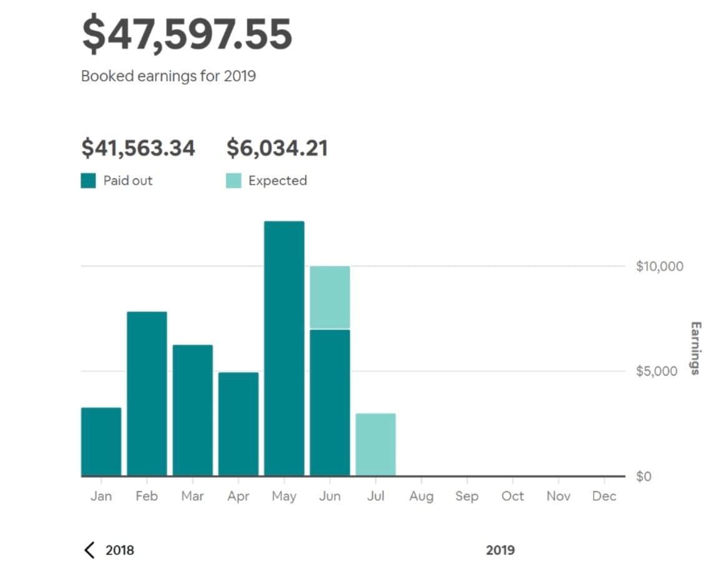Select the January earnings bar
The width and height of the screenshot is (728, 579).
101,442
